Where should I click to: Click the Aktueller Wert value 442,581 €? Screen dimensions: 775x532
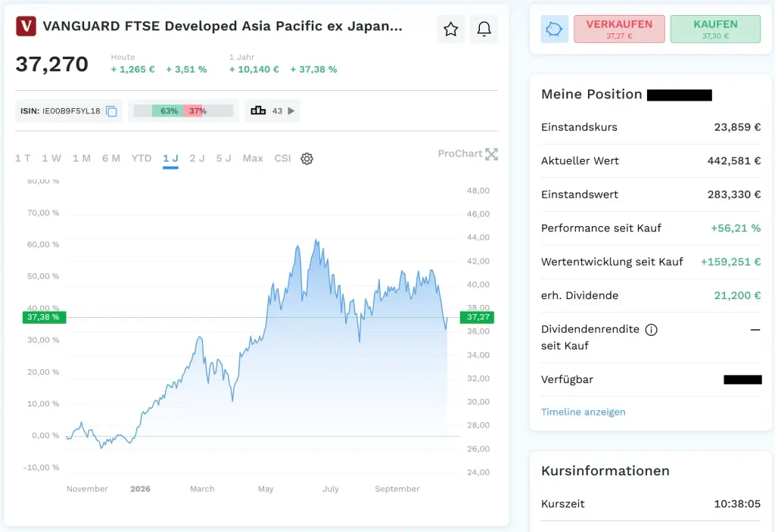pyautogui.click(x=734, y=160)
